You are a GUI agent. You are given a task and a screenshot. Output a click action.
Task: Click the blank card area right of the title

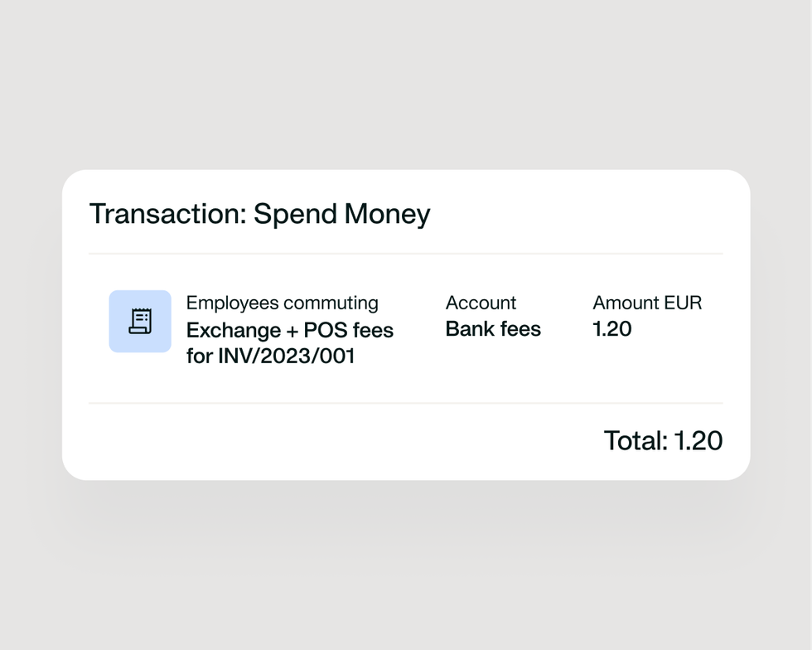580,214
